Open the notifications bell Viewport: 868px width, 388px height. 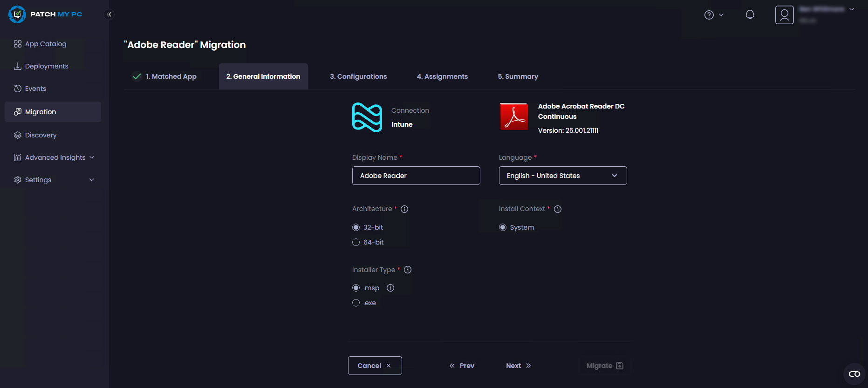click(x=750, y=14)
